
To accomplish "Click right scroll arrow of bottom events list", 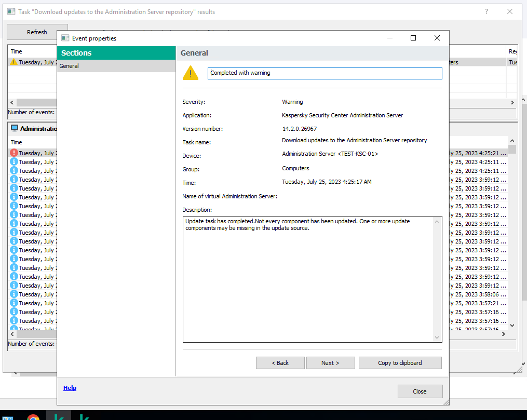I will coord(504,334).
